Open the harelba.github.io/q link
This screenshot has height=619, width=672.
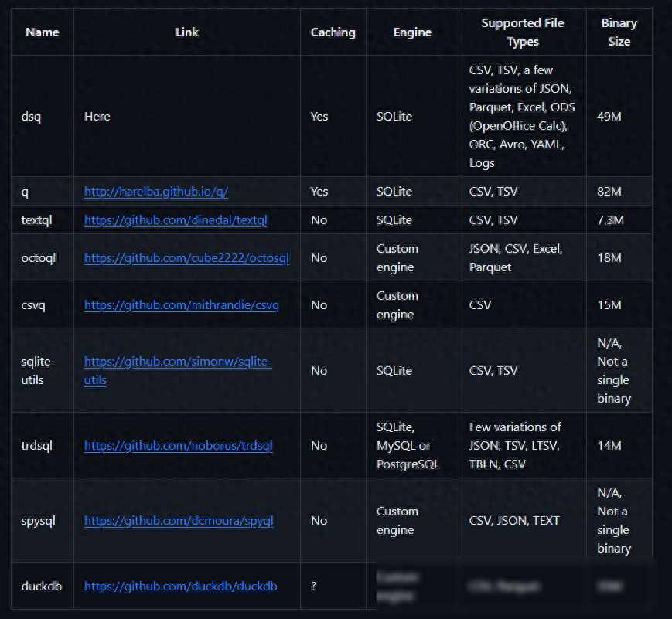click(x=155, y=192)
